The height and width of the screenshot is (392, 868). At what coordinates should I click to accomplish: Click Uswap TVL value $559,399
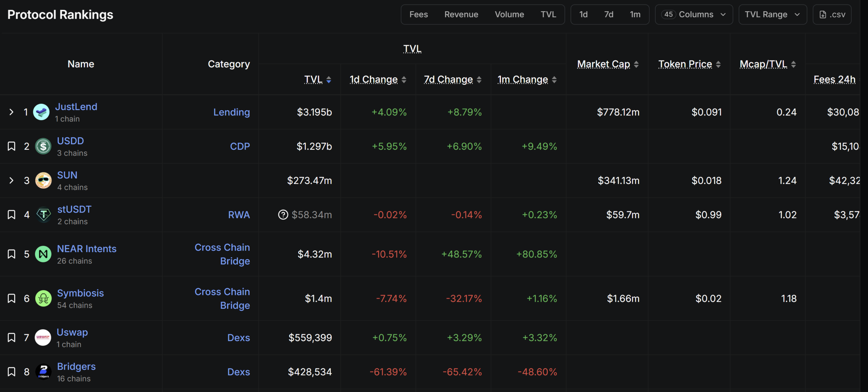(310, 338)
